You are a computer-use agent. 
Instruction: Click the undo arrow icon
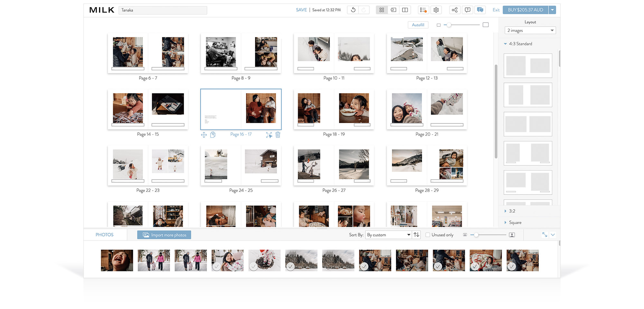click(353, 10)
